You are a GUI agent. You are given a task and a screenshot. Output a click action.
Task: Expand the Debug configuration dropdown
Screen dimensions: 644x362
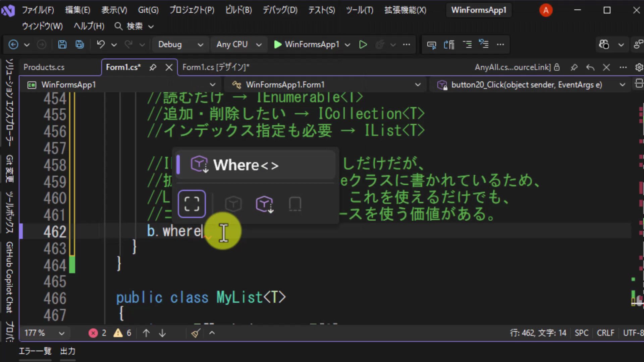point(201,45)
